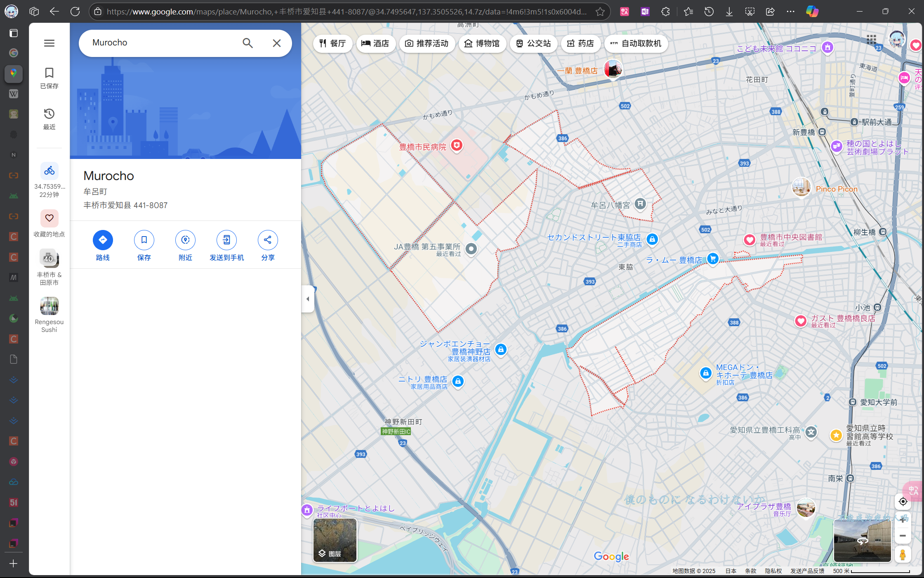Open the 22分钟 cycling route shortcut
This screenshot has height=578, width=924.
click(49, 180)
